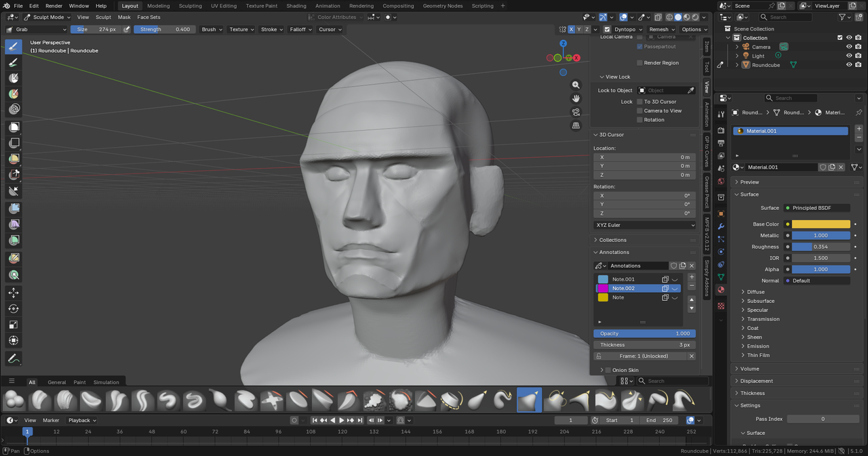The image size is (868, 456).
Task: Add new annotation layer plus button
Action: point(692,276)
